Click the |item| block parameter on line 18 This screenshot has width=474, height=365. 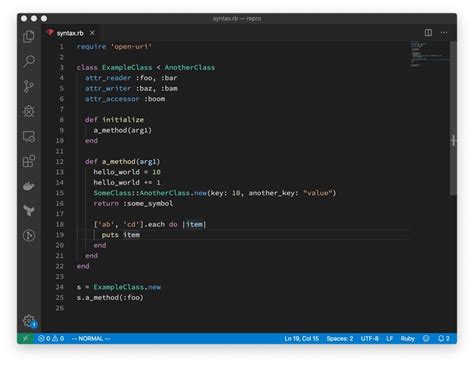pos(194,224)
